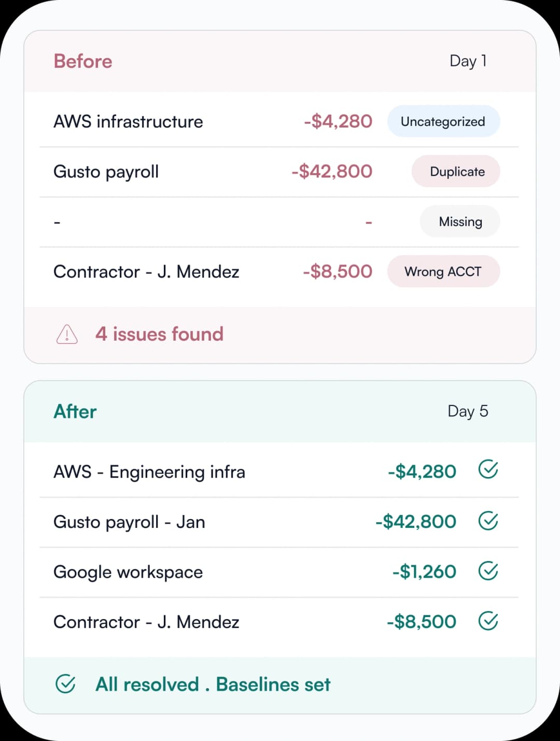Select the Duplicate tag on Gusto payroll
Viewport: 560px width, 741px height.
click(x=456, y=171)
